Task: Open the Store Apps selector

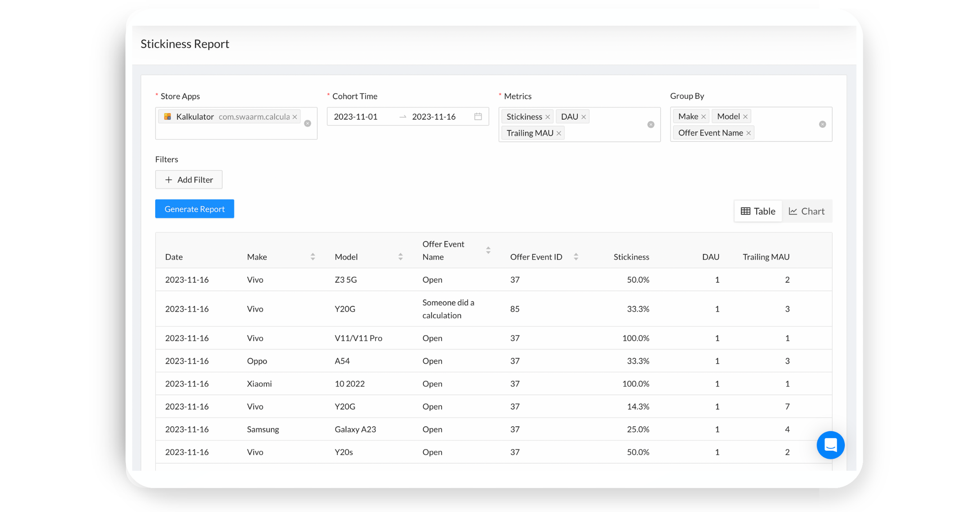Action: pos(236,123)
